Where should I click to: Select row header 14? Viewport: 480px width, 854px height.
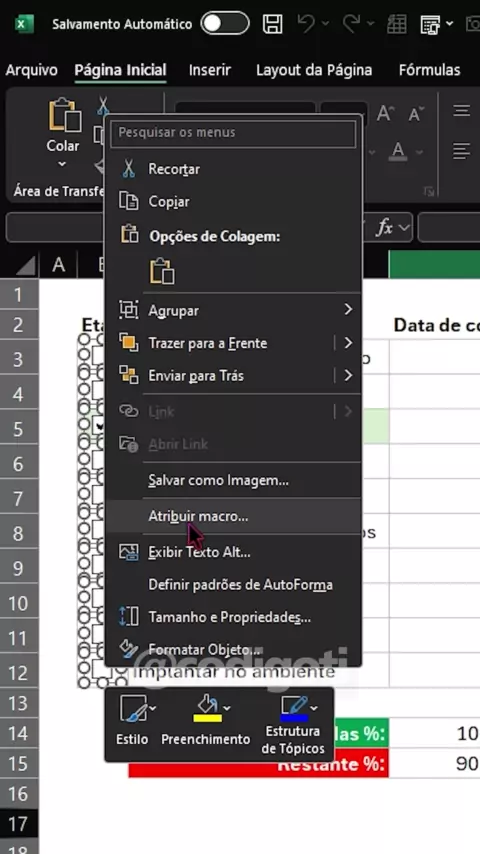[18, 733]
